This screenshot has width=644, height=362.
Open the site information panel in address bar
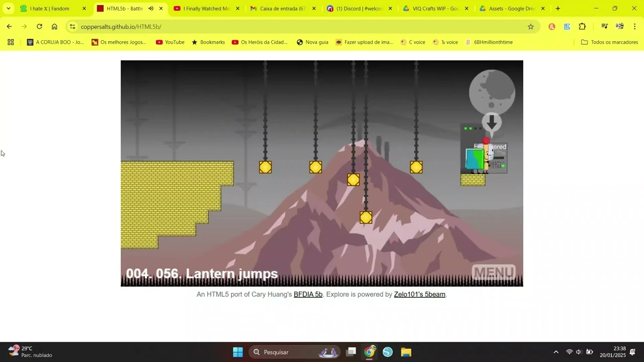pos(72,27)
